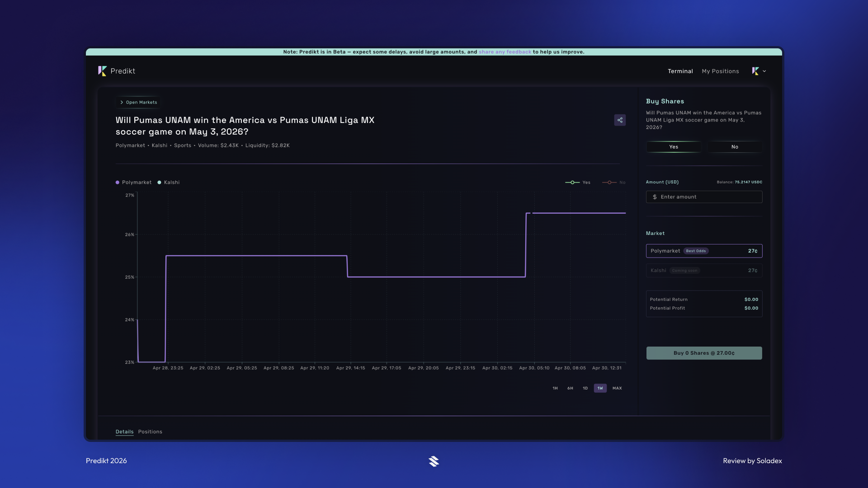Click the Potential Profit value
Screen dimensions: 868x488
751,308
